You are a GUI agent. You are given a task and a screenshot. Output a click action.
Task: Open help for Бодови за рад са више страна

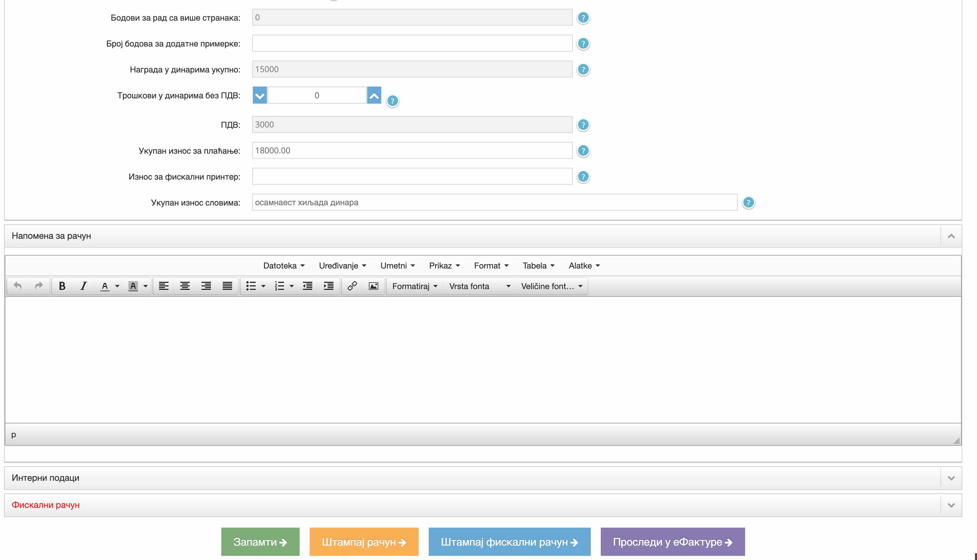583,18
